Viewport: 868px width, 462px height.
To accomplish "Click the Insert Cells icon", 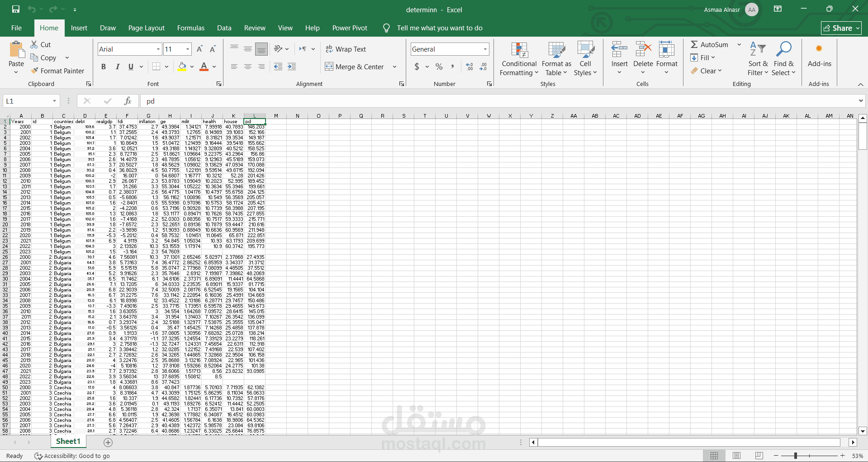I will point(619,50).
